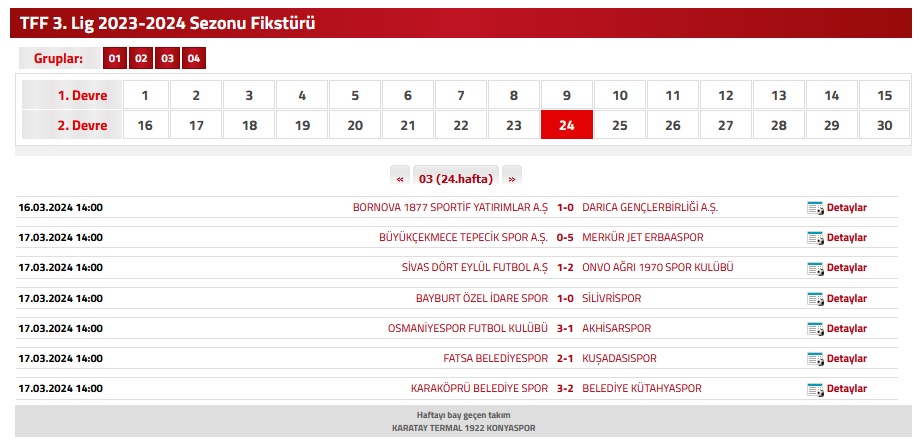Click bye team Karatay Termal 1922 Konyaspor

coord(464,428)
